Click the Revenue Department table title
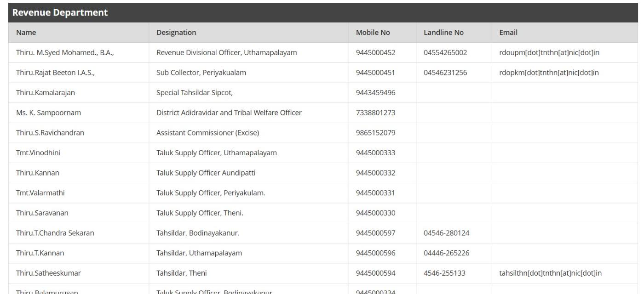Screen dimensions: 644x294 pos(60,13)
